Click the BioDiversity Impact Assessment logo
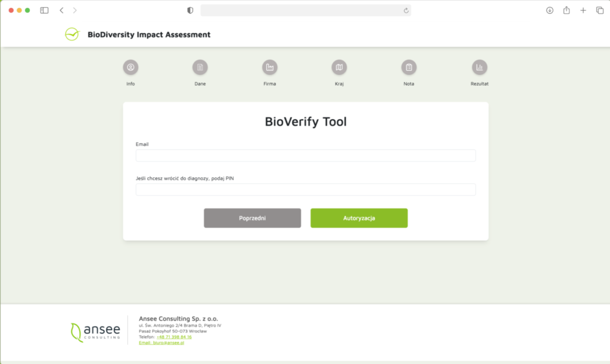This screenshot has height=364, width=610. click(72, 35)
